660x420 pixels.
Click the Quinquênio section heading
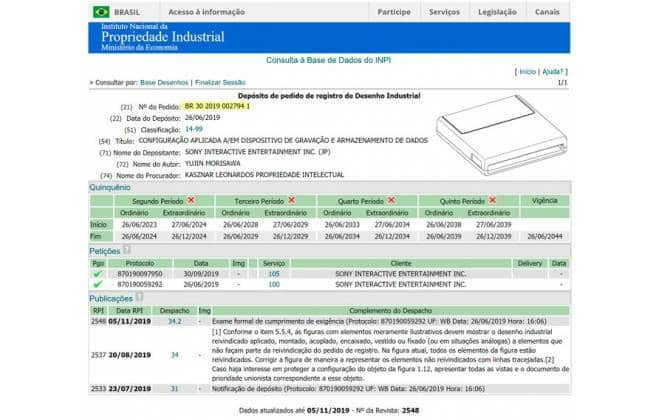(x=110, y=187)
